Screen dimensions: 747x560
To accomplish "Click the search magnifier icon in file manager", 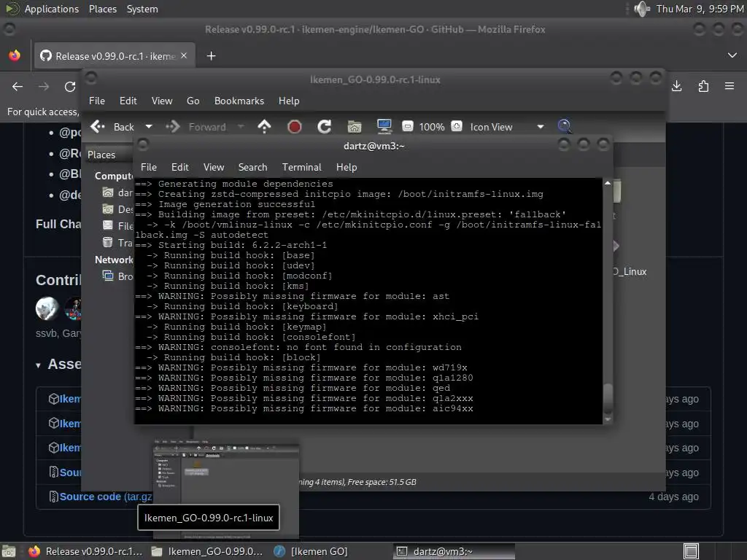I will coord(565,127).
